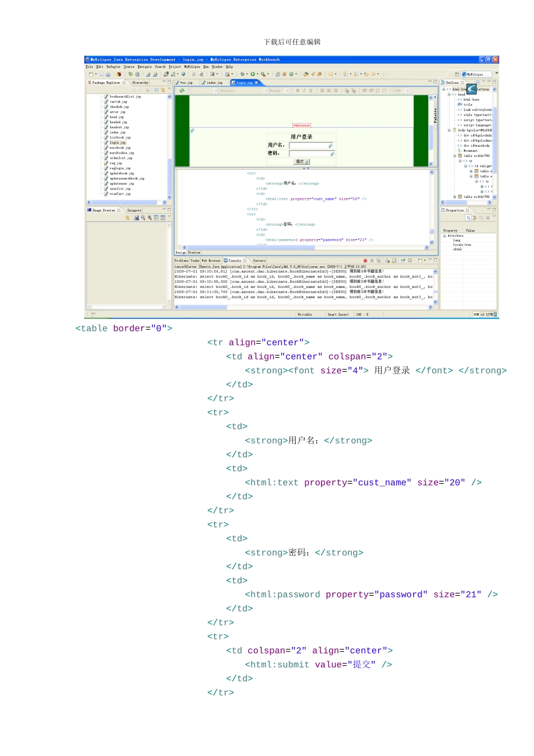The height and width of the screenshot is (756, 534).
Task: Switch to the Hierarchy tab
Action: (x=140, y=83)
